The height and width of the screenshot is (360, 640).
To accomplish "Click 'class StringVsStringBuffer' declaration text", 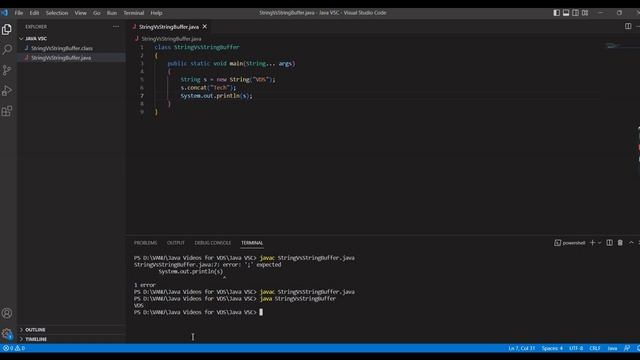I will pos(197,47).
